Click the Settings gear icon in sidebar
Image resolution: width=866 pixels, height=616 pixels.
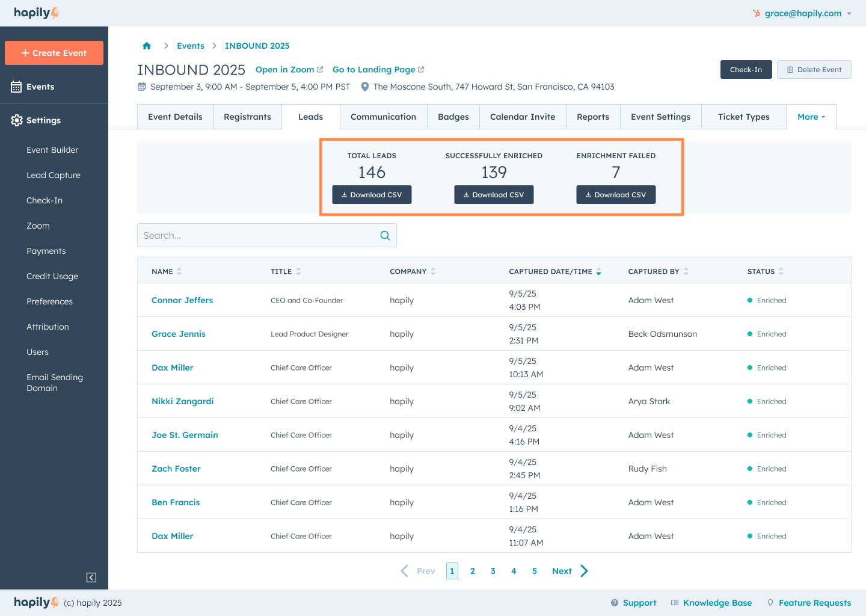[16, 120]
